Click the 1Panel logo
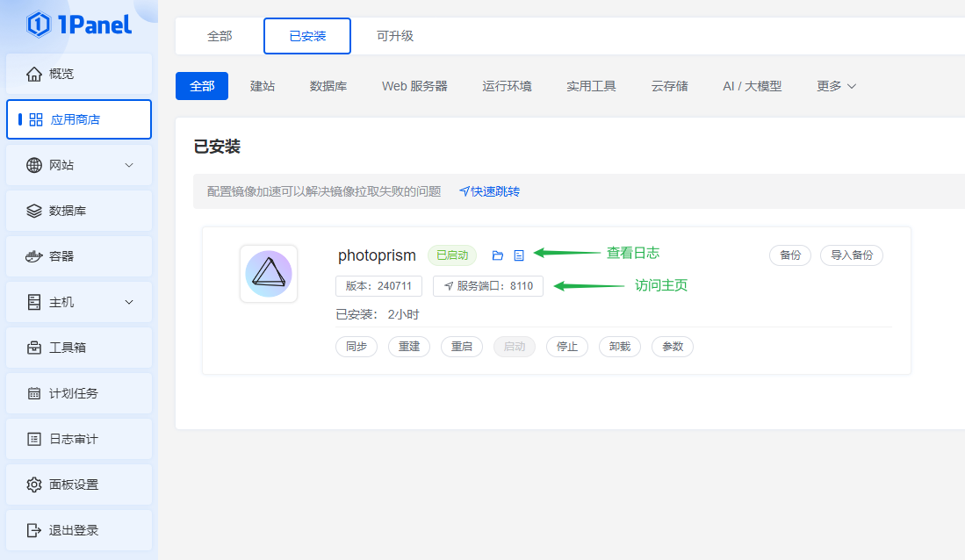 (79, 25)
